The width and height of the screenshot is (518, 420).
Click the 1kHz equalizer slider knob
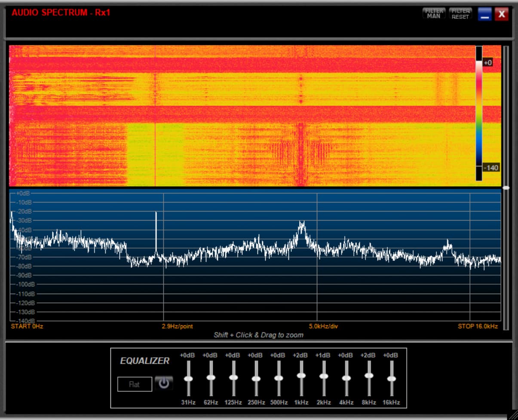point(301,375)
